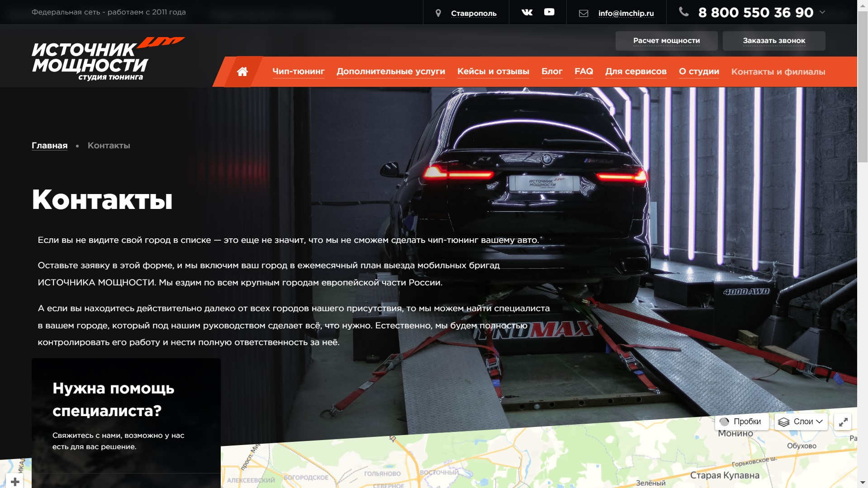Click the Контакты breadcrumb text
This screenshot has height=488, width=868.
tap(109, 146)
